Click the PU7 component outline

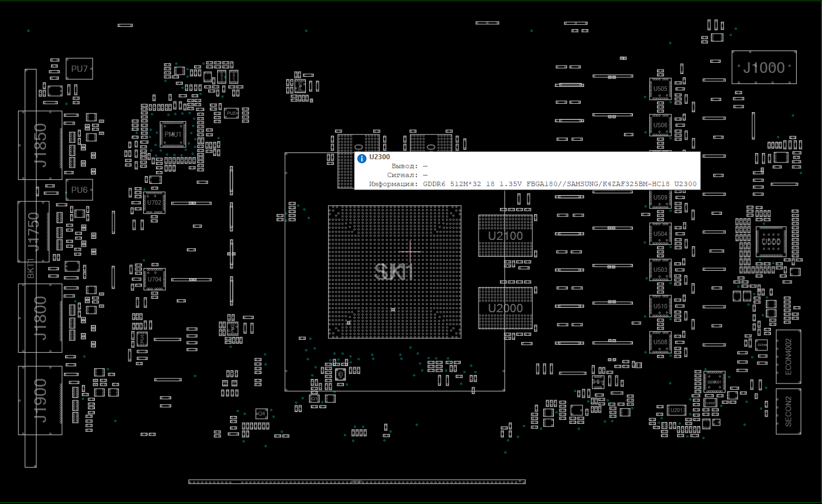pyautogui.click(x=79, y=69)
